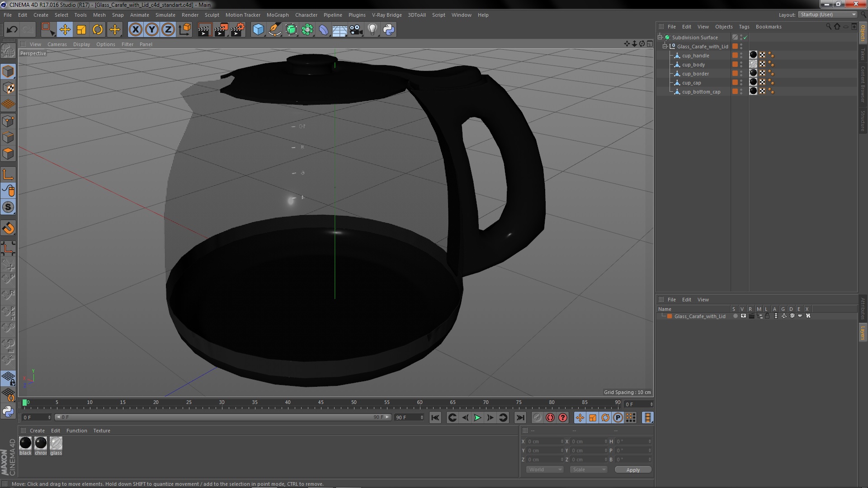The image size is (868, 488).
Task: Go to start of animation
Action: 435,418
